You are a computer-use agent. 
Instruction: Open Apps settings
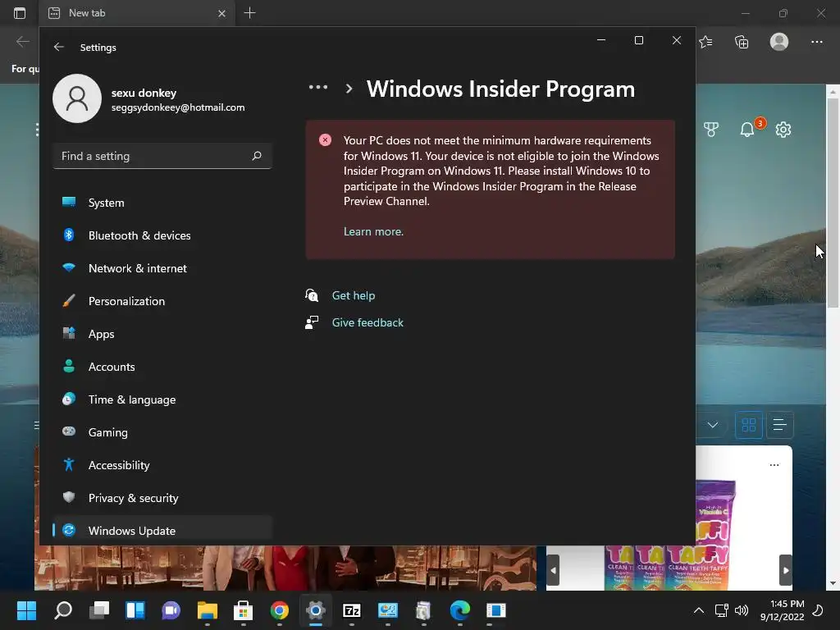(162, 334)
